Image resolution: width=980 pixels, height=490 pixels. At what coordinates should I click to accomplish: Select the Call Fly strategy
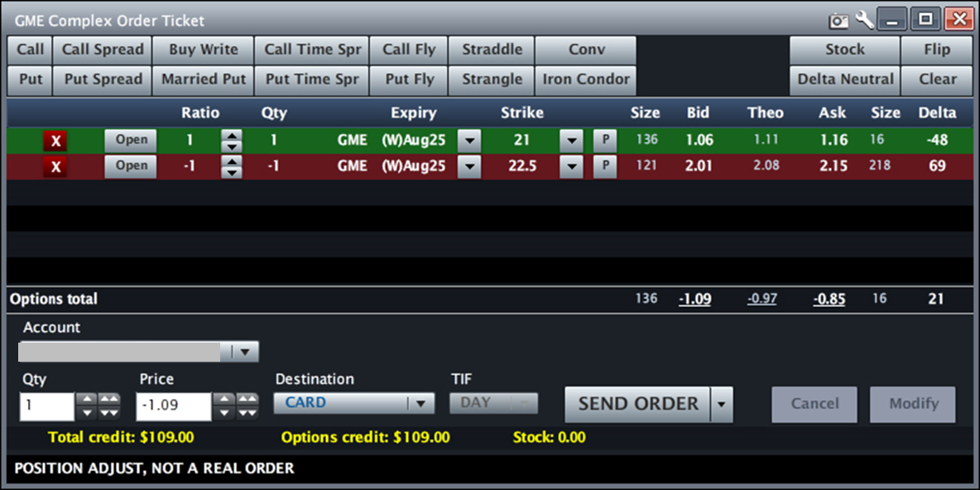tap(409, 50)
